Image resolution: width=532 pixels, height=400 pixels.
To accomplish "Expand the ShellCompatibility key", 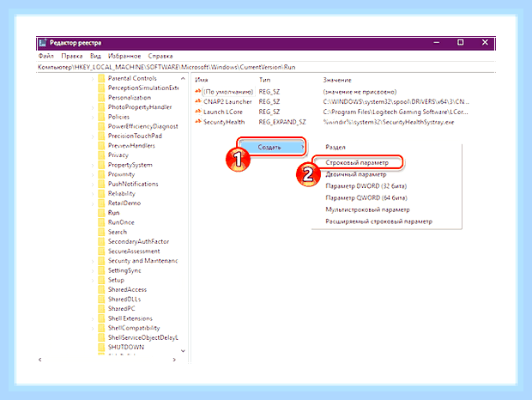I will click(x=93, y=329).
